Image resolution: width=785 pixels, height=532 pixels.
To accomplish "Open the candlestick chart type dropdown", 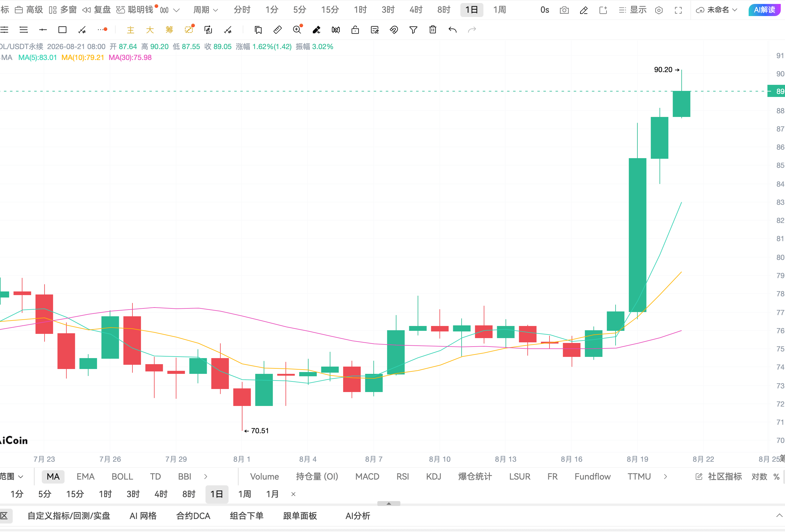I will 169,10.
